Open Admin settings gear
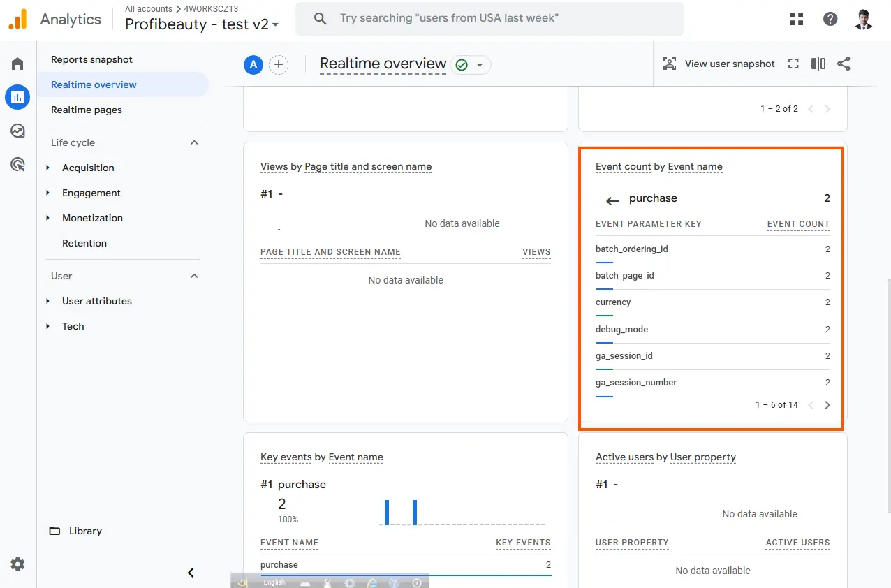This screenshot has width=891, height=588. pyautogui.click(x=17, y=564)
